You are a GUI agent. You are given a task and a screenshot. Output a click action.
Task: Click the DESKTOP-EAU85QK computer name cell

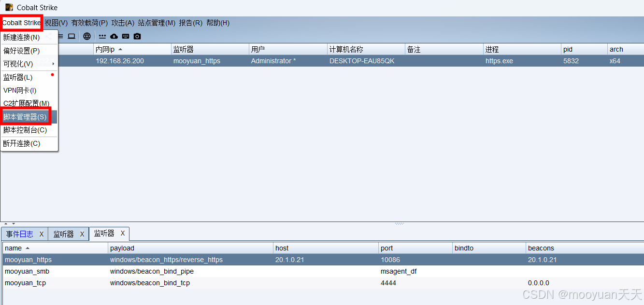click(x=362, y=61)
